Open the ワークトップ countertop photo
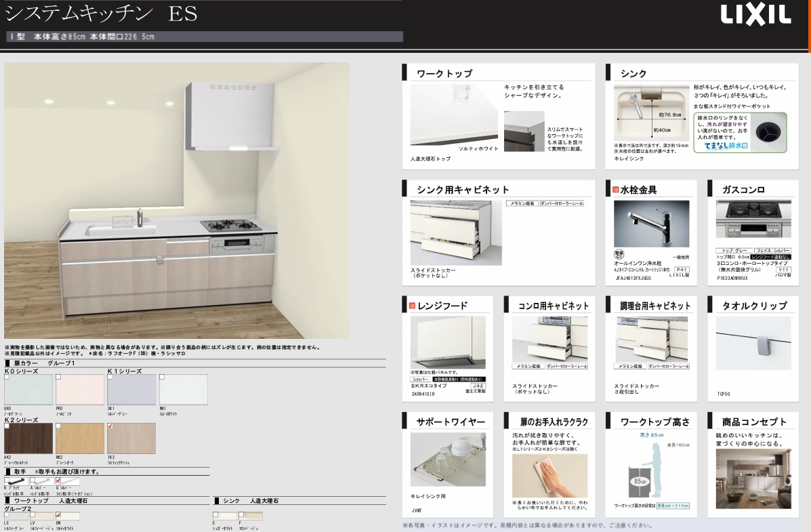 point(454,115)
